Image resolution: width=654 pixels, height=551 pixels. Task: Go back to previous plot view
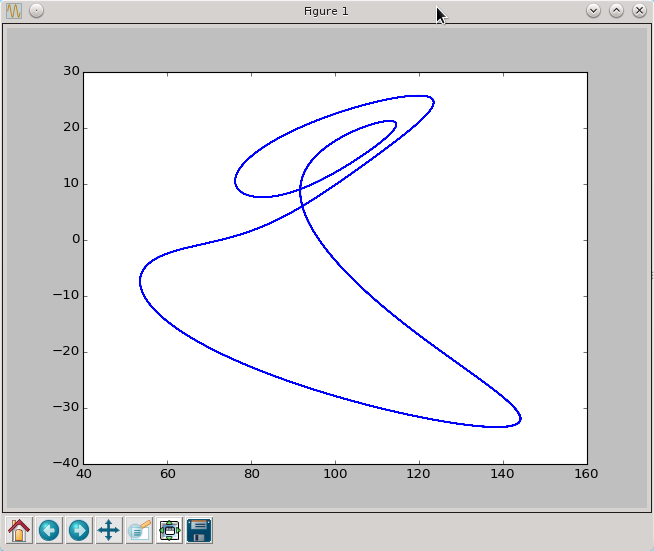point(49,530)
